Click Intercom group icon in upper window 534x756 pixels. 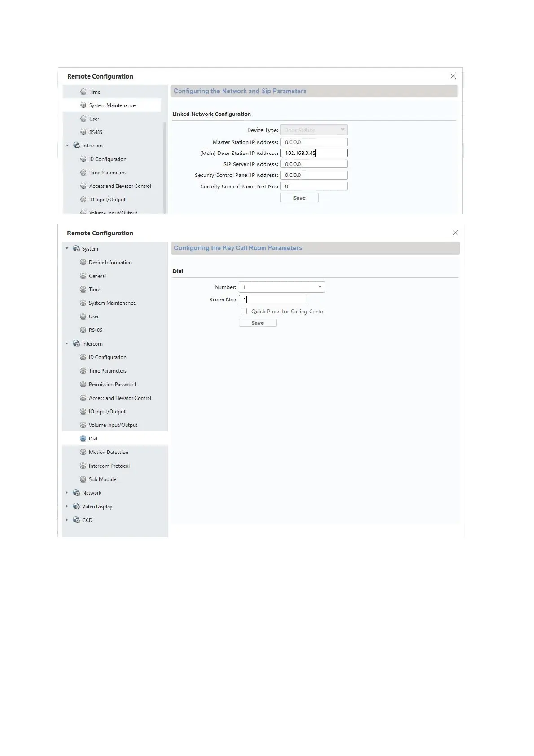pos(76,145)
